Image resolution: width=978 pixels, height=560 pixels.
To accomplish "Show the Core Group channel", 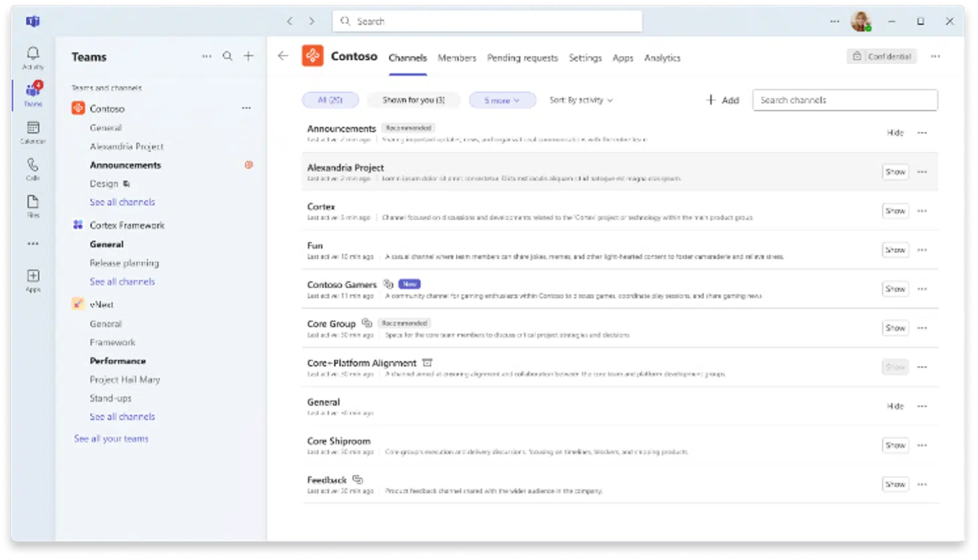I will (895, 328).
